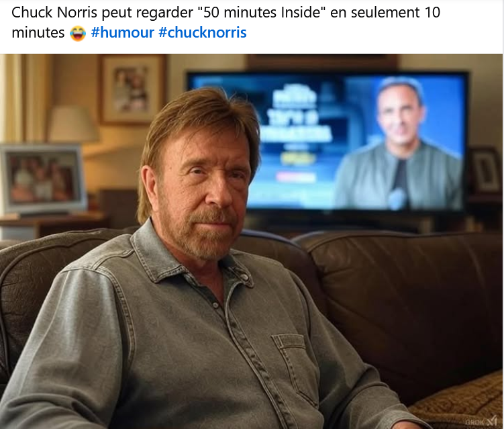Click the table lamp shade in background
The width and height of the screenshot is (504, 429).
tap(74, 124)
